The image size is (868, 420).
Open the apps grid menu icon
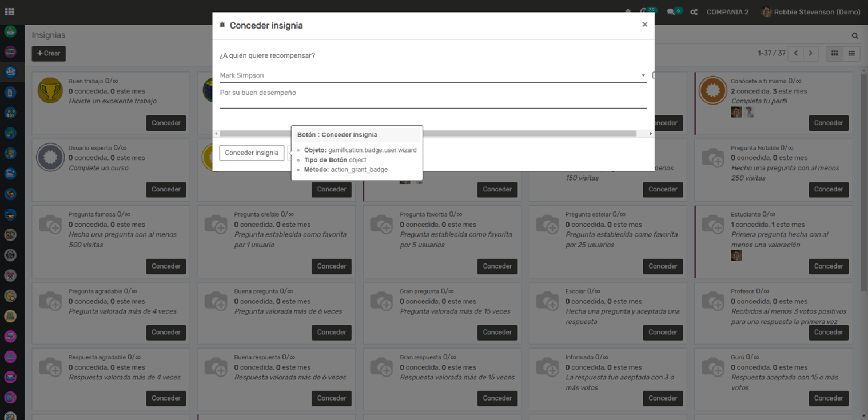point(10,12)
